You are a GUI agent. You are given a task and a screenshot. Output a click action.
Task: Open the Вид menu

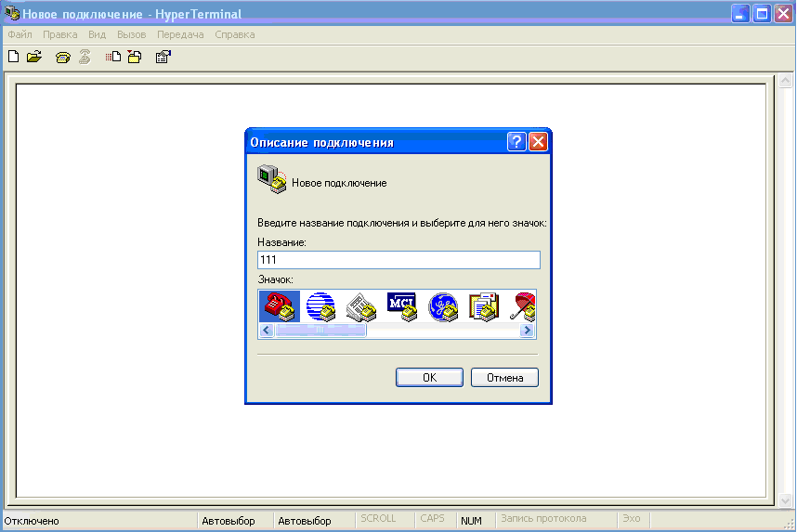point(98,34)
